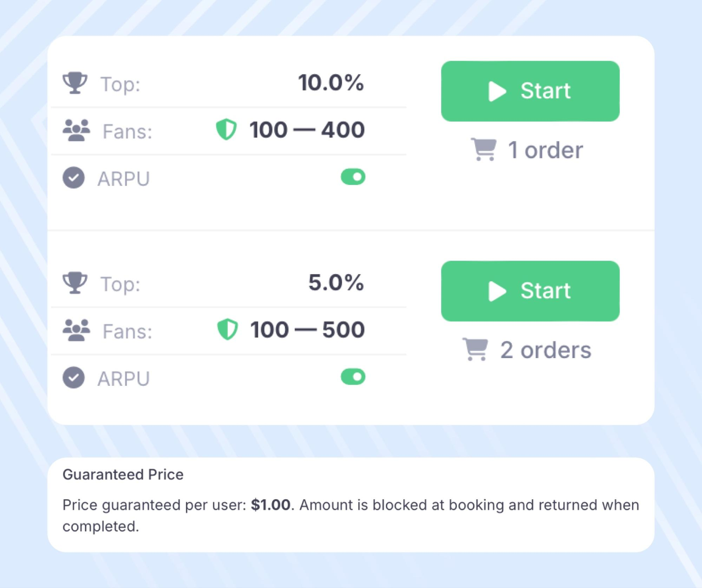This screenshot has height=588, width=702.
Task: Click the checkmark badge in first ARPU row
Action: pyautogui.click(x=74, y=178)
